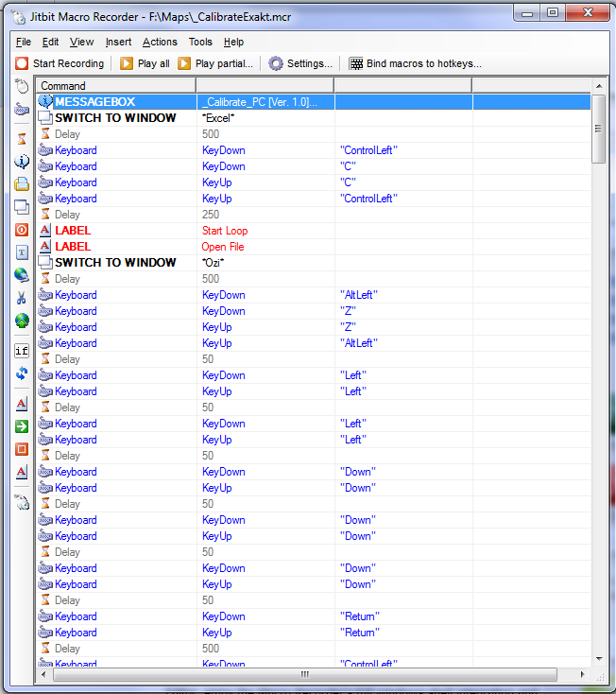616x694 pixels.
Task: Click the green globe with arrow sidebar icon
Action: (x=21, y=321)
